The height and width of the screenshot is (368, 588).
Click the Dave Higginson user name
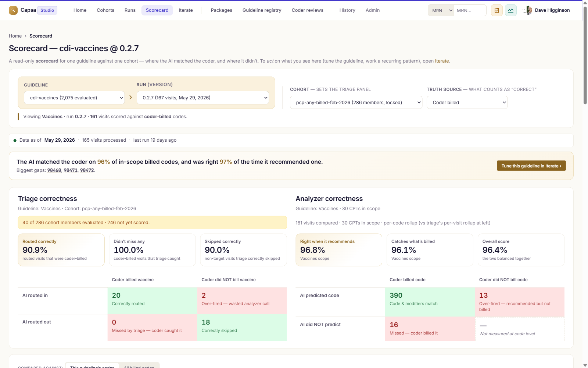coord(552,10)
